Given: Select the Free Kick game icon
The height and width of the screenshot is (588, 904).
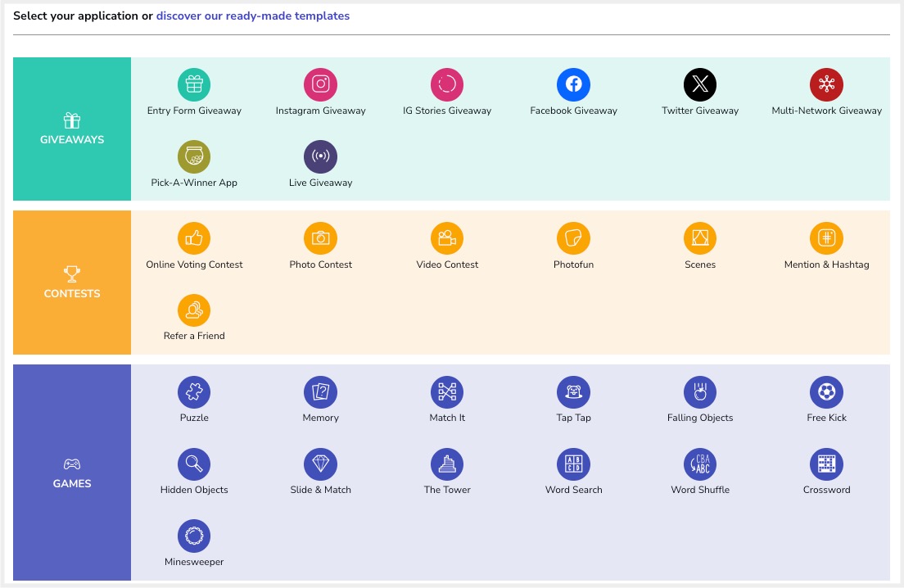Looking at the screenshot, I should (x=826, y=393).
